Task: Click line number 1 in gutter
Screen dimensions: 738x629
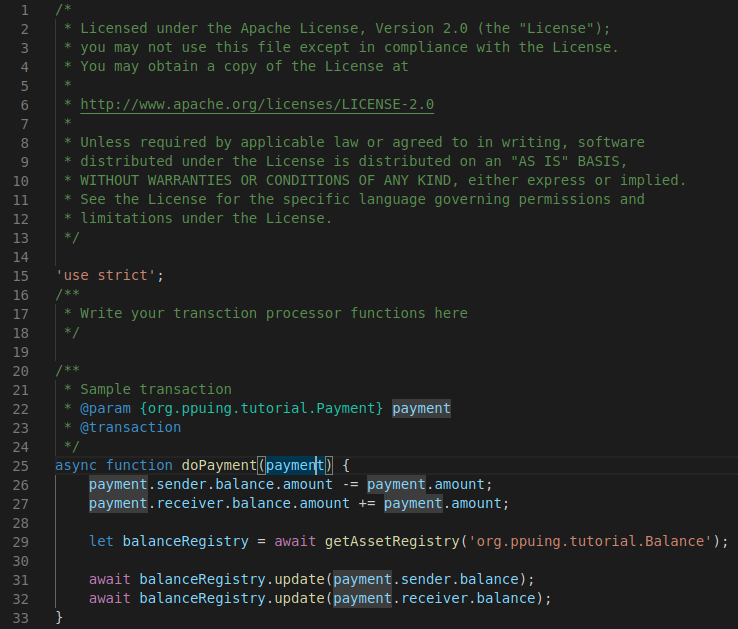Action: [x=24, y=10]
